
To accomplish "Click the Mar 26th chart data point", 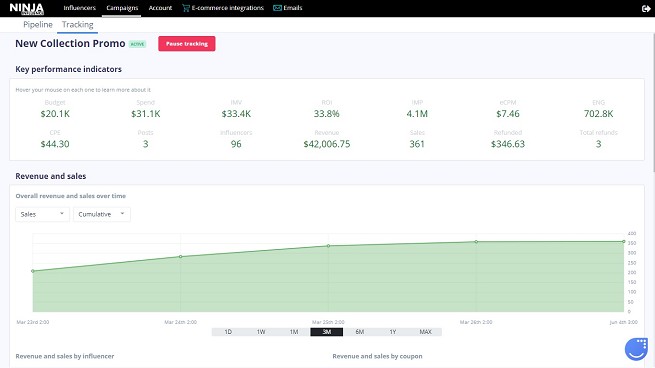I will click(476, 241).
